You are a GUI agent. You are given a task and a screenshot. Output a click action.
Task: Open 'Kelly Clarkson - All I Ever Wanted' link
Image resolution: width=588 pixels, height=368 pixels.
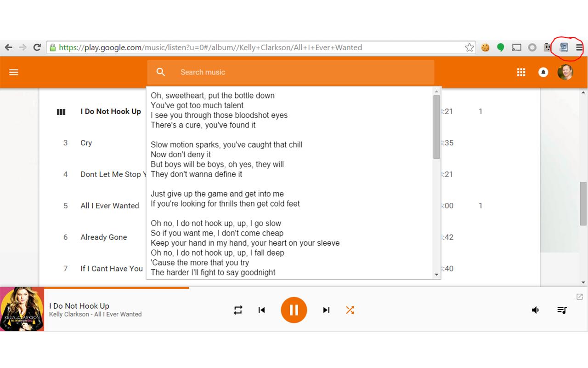pos(96,315)
